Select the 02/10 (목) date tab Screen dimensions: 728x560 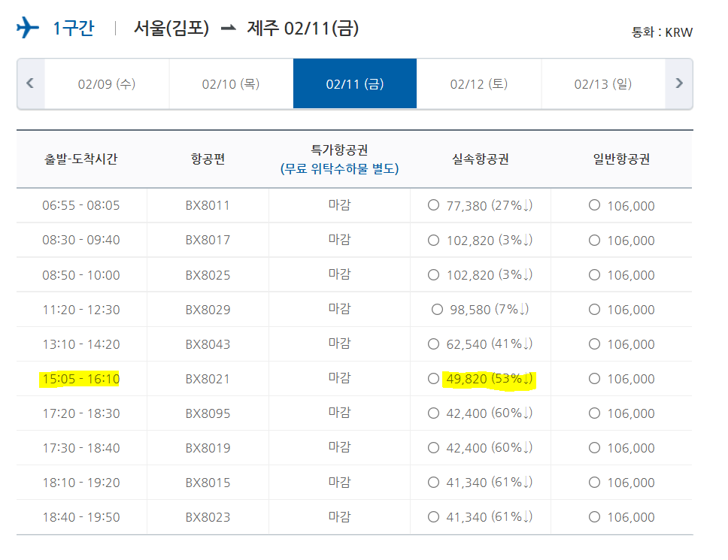pos(231,84)
